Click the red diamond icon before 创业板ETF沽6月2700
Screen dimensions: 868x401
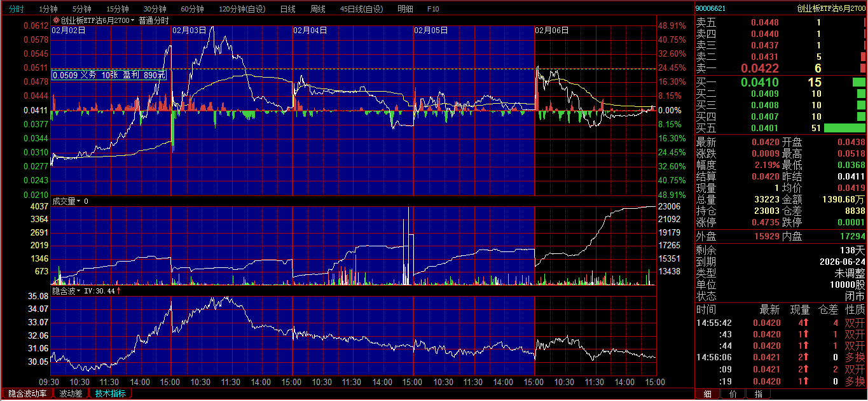56,20
